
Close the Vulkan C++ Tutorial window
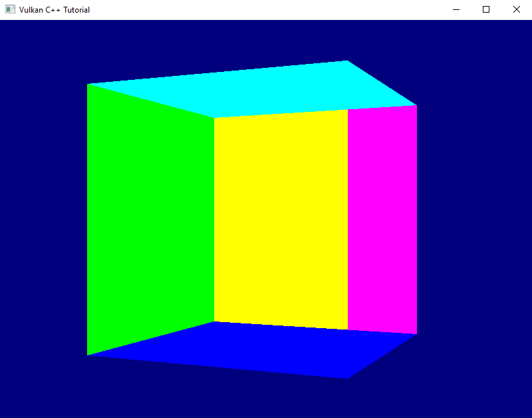517,9
